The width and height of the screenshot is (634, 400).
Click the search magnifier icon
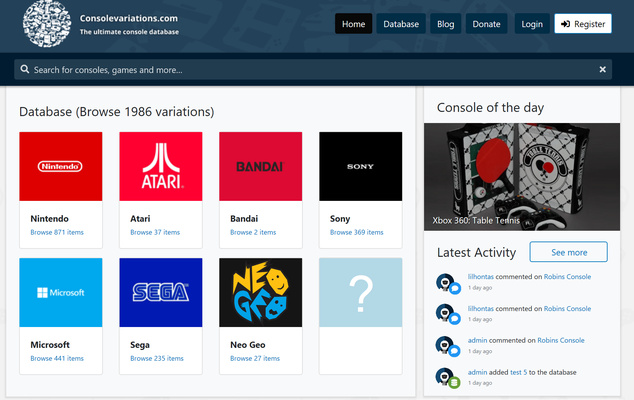25,69
